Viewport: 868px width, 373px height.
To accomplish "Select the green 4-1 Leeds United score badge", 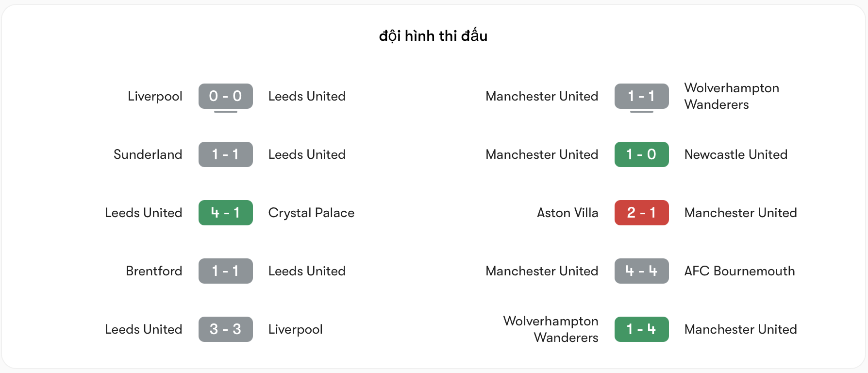I will pos(225,213).
